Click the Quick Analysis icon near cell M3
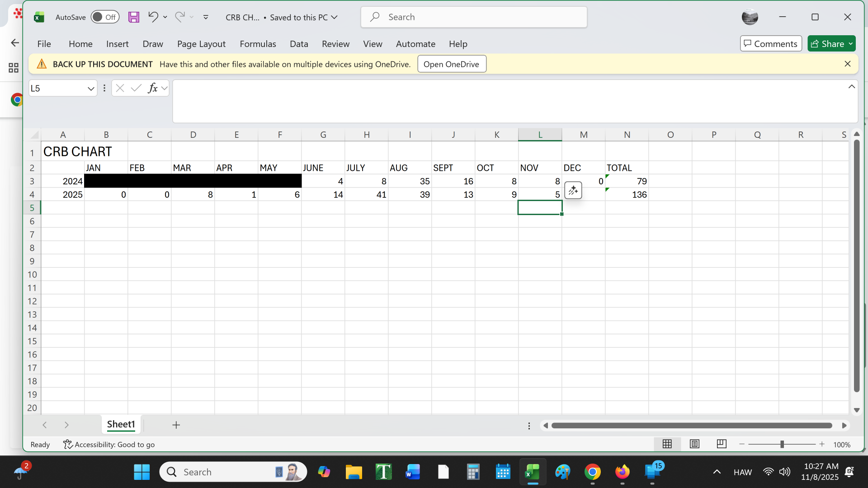Viewport: 868px width, 488px height. click(573, 191)
